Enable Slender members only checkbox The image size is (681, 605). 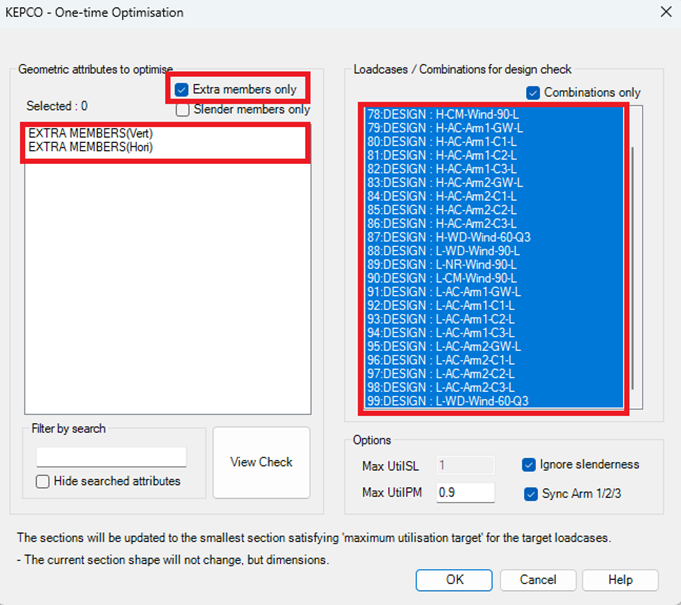[182, 110]
